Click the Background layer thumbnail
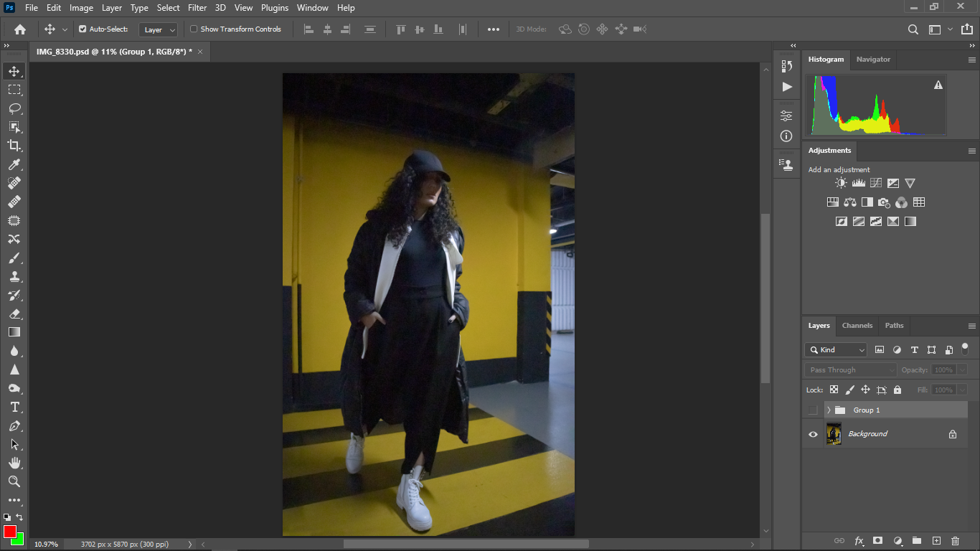Viewport: 980px width, 551px height. click(834, 434)
